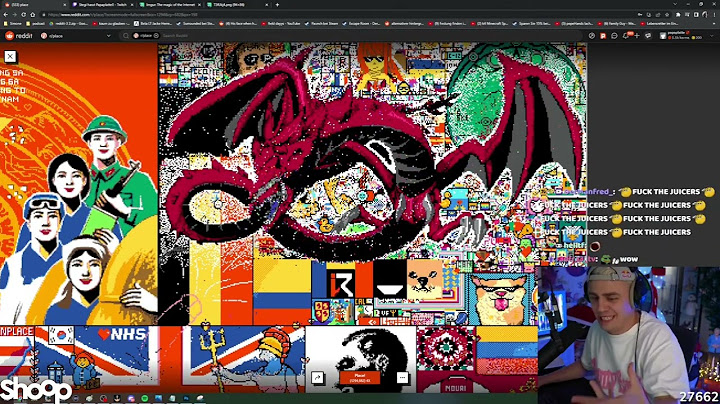Image resolution: width=720 pixels, height=404 pixels.
Task: Open Spotify from the taskbar
Action: (x=145, y=398)
